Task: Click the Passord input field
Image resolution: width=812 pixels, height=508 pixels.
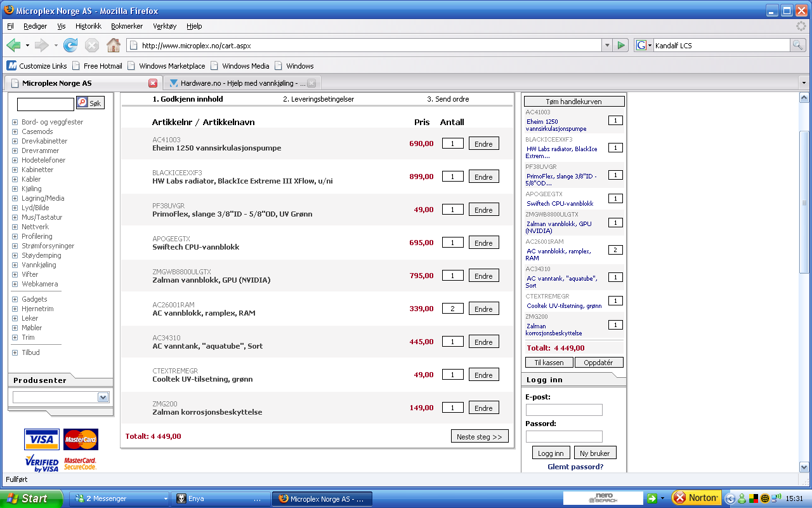Action: 564,436
